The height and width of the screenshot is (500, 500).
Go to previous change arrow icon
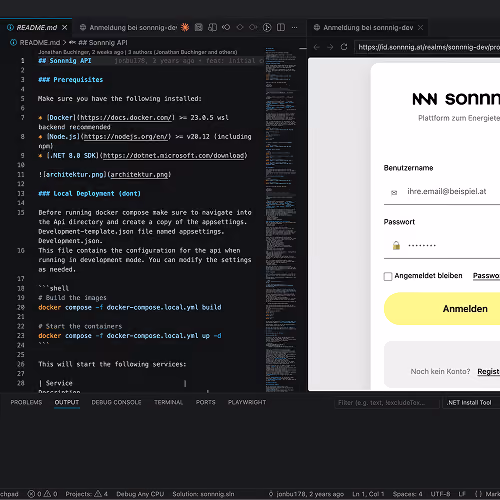tap(226, 27)
